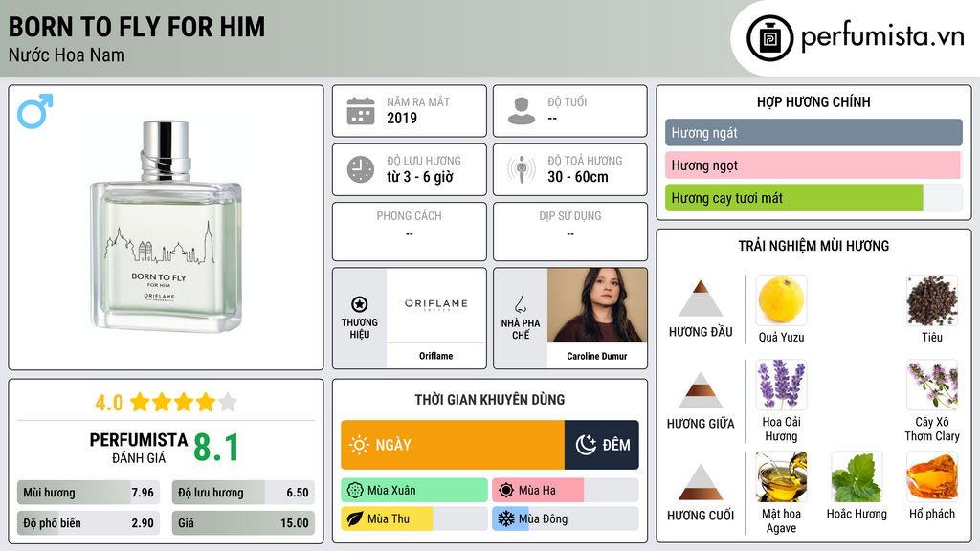This screenshot has width=980, height=551.
Task: Click the BORN TO FLY FOR HIM title
Action: [137, 27]
